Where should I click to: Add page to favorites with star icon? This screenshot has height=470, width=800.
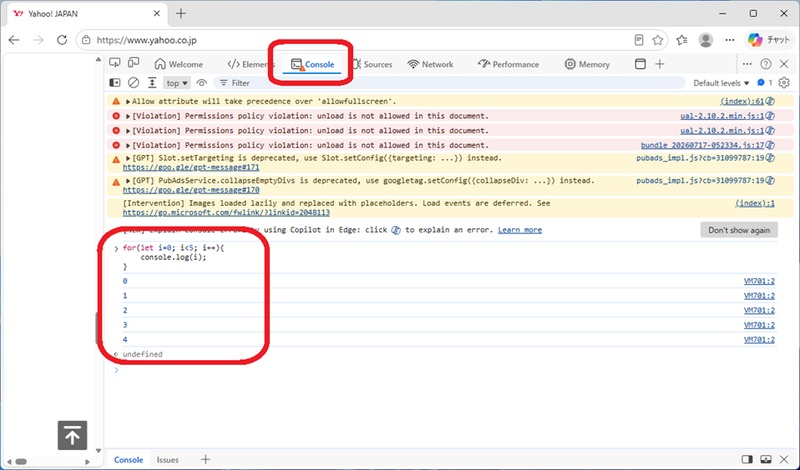click(658, 40)
